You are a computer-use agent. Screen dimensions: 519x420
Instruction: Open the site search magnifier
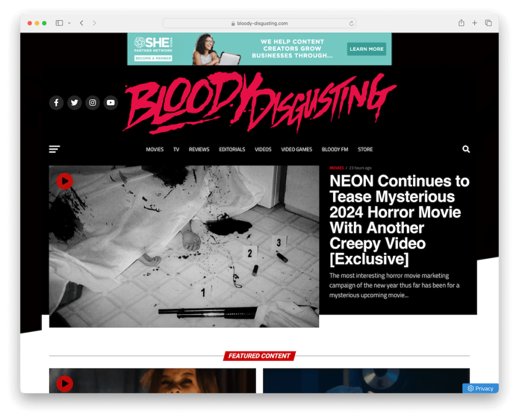[466, 149]
